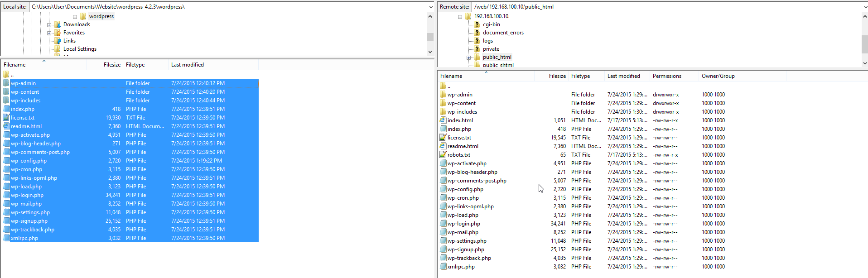This screenshot has width=868, height=278.
Task: Click the remote wp-config.php file icon
Action: (x=443, y=189)
